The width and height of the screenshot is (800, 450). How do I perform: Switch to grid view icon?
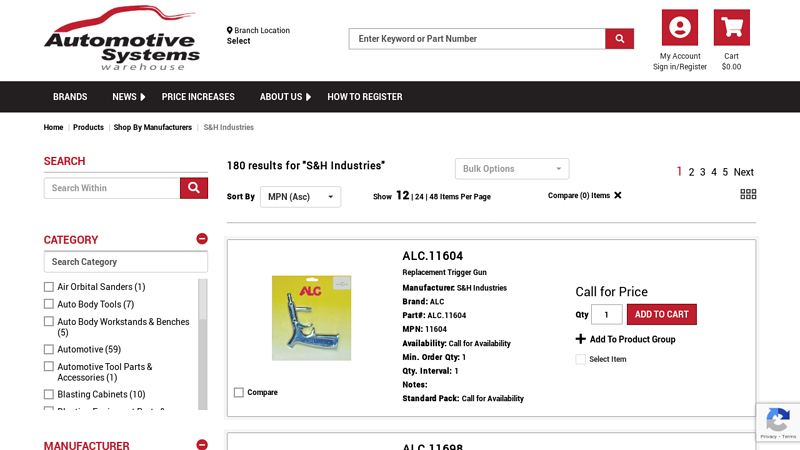[x=748, y=194]
